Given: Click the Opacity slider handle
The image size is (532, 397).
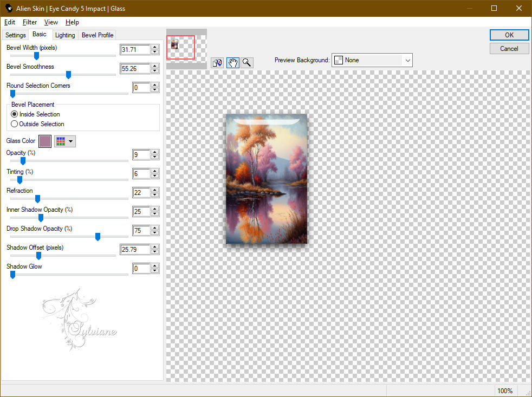Looking at the screenshot, I should (x=23, y=161).
